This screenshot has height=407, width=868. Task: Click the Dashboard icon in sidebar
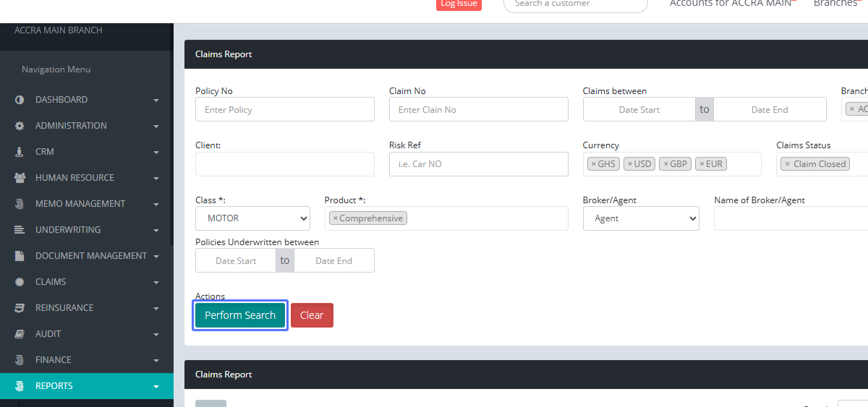(20, 100)
